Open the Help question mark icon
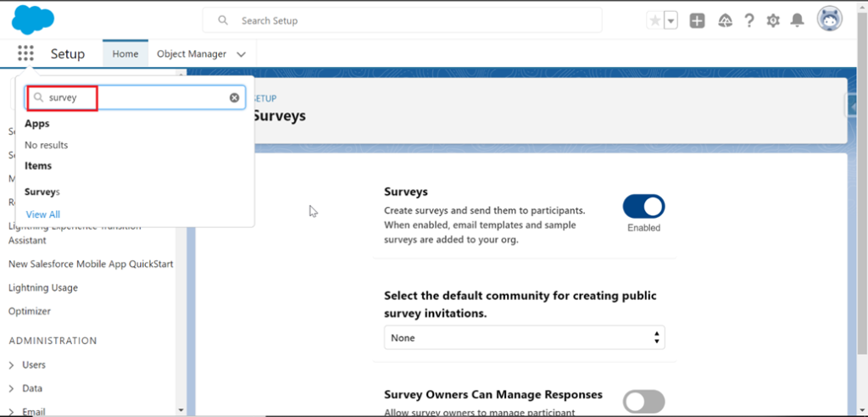 [x=749, y=21]
